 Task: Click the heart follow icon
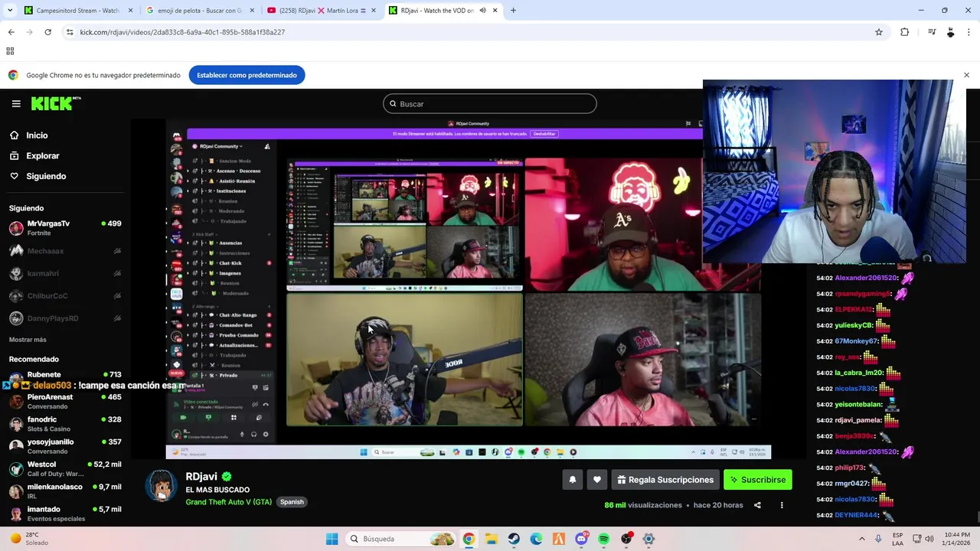point(597,480)
